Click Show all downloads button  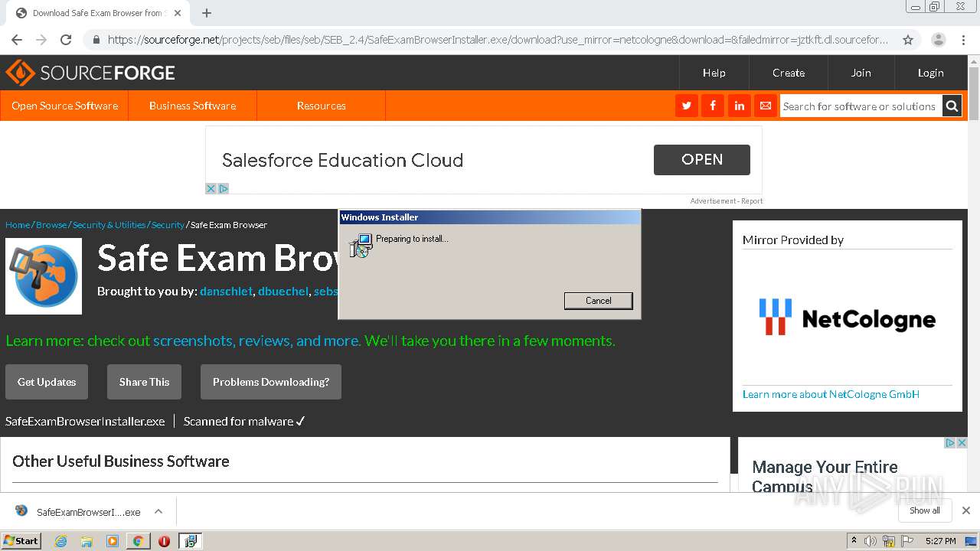pos(925,510)
